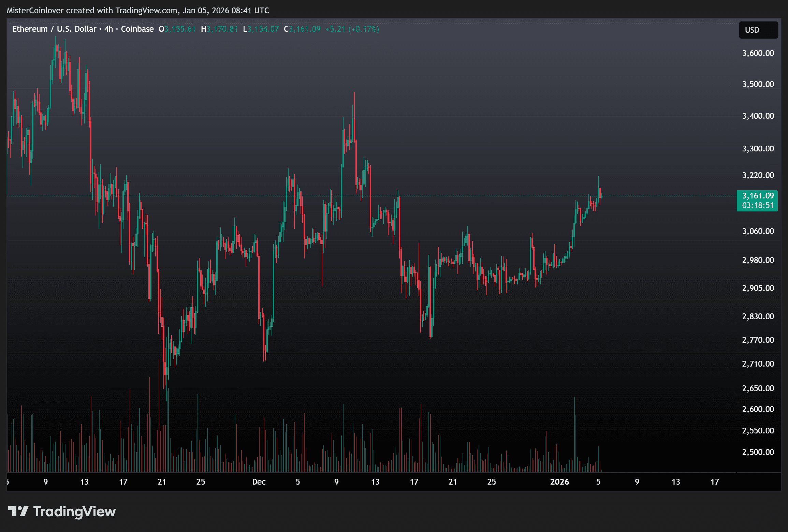
Task: Click the 3,600.00 price axis label
Action: [x=758, y=53]
